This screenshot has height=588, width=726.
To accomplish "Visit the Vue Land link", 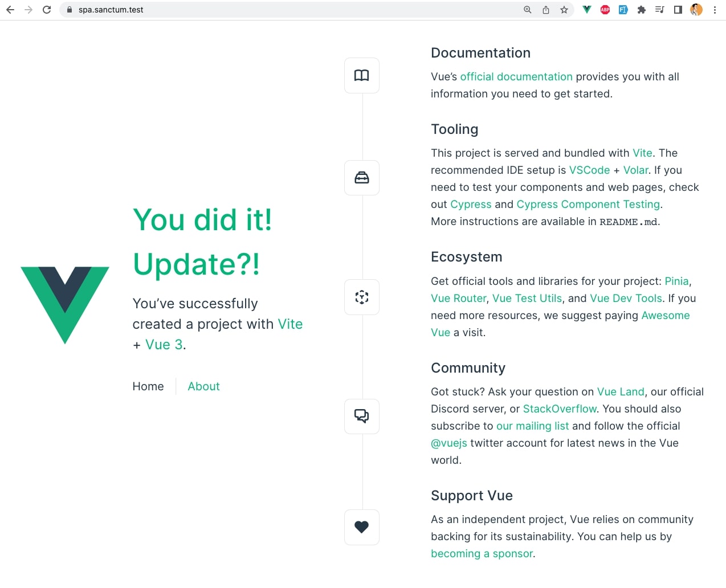I will click(621, 392).
